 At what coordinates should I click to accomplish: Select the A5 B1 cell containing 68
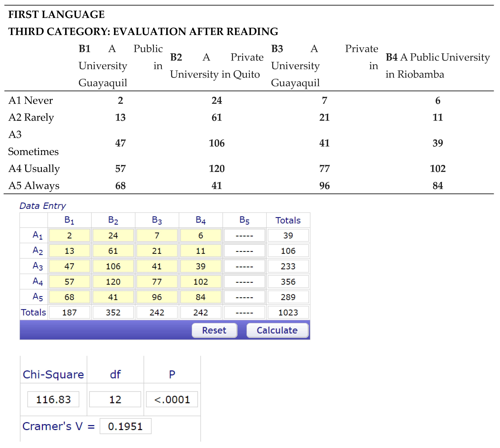pos(69,297)
